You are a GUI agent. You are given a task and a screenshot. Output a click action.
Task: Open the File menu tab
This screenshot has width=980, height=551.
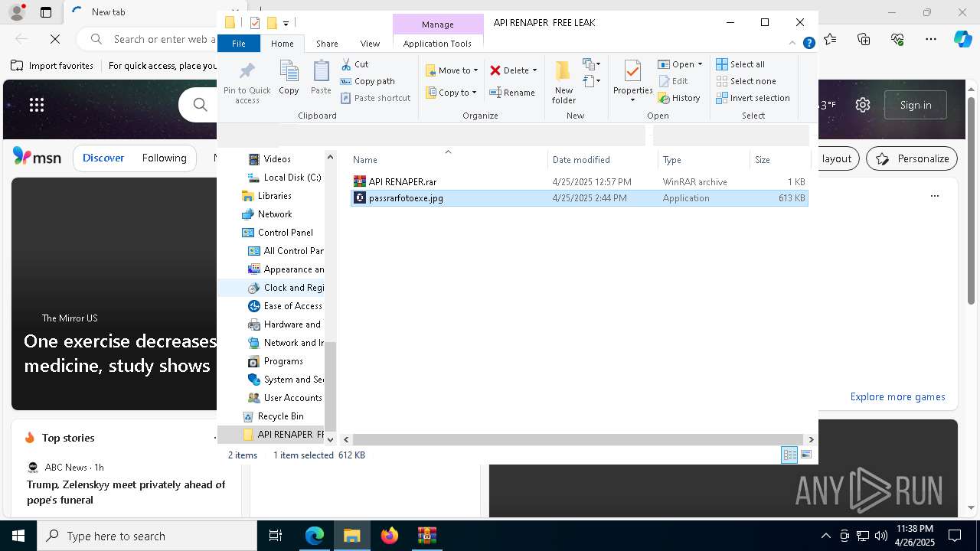point(239,44)
